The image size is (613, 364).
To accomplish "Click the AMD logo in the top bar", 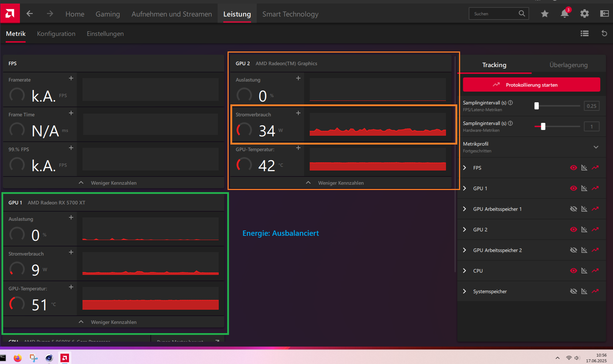I will [x=10, y=13].
